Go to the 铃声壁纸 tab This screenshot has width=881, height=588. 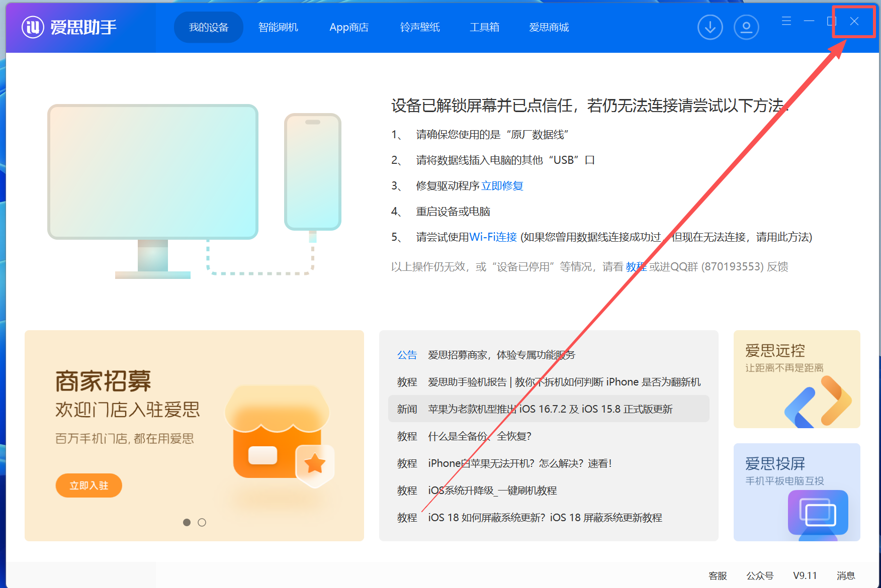(x=420, y=27)
